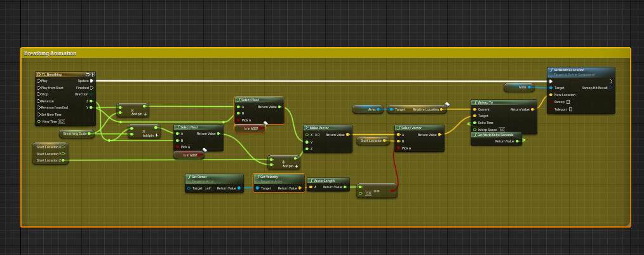Click the Get Velocity Return Value pin
The width and height of the screenshot is (644, 255).
point(300,188)
